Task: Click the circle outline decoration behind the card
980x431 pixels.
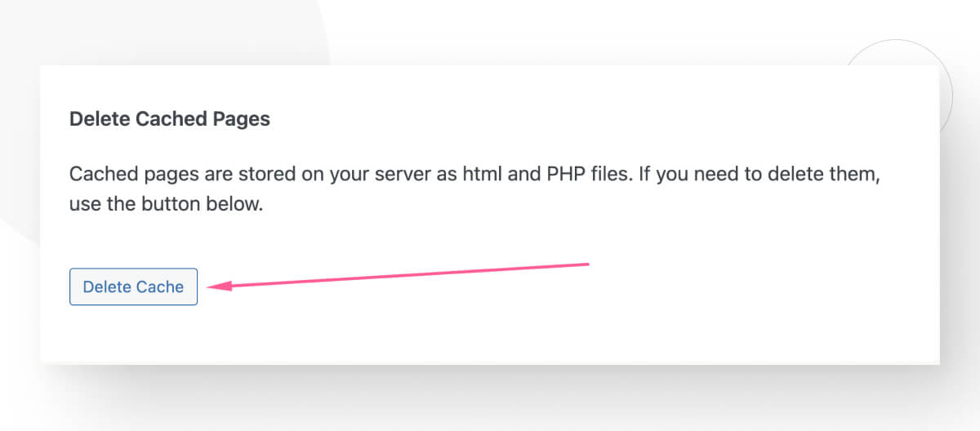Action: coord(947,90)
